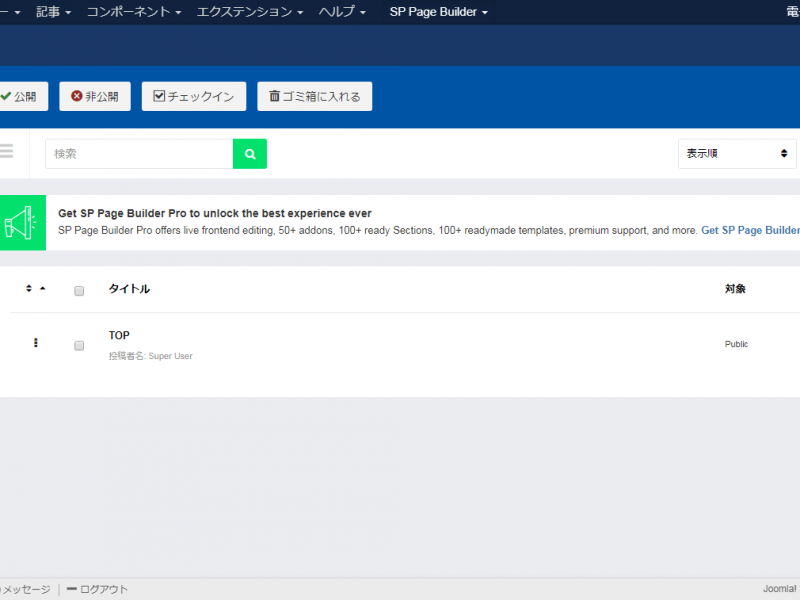This screenshot has width=800, height=600.
Task: Click the ゴミ箱に入れる trash button
Action: (x=315, y=96)
